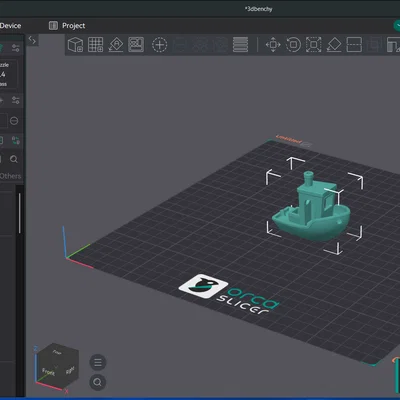Image resolution: width=400 pixels, height=400 pixels.
Task: Click the round zoom magnifier canvas button
Action: (x=98, y=382)
